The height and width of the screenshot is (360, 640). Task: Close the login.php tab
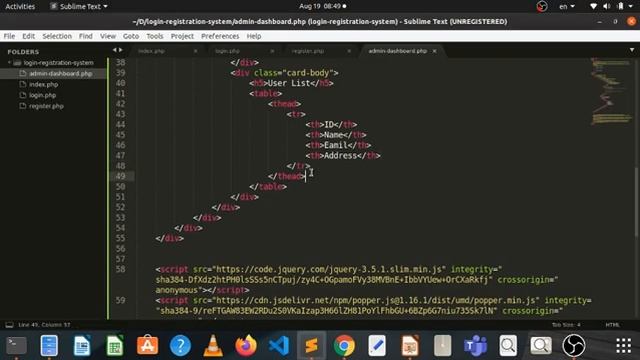pyautogui.click(x=272, y=51)
